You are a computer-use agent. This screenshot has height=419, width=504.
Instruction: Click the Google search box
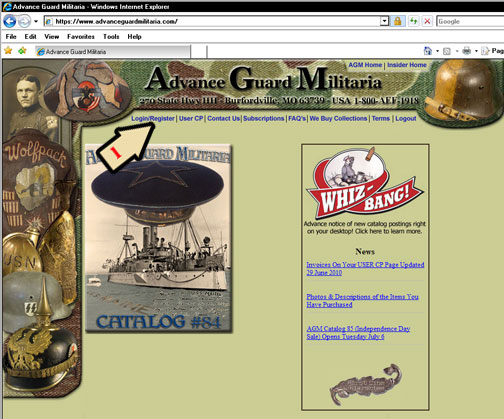(x=470, y=22)
